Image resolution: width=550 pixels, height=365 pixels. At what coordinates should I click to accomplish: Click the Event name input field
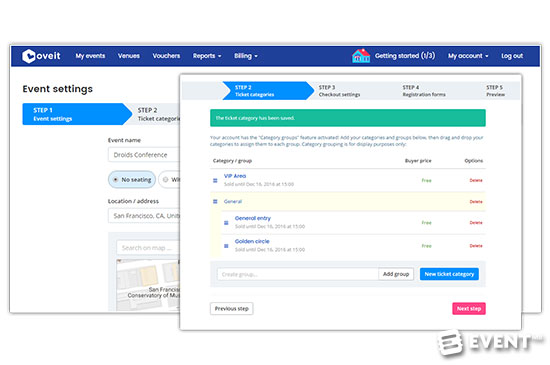tap(144, 155)
